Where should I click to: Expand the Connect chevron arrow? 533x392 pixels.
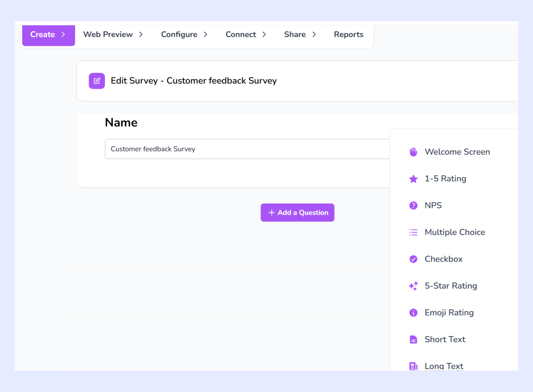[264, 34]
